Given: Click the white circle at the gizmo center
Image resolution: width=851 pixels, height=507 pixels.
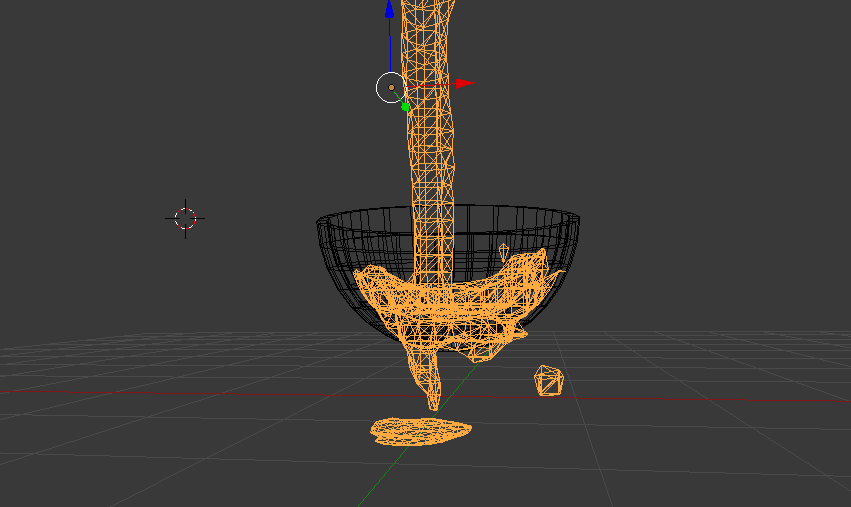Looking at the screenshot, I should [x=391, y=87].
